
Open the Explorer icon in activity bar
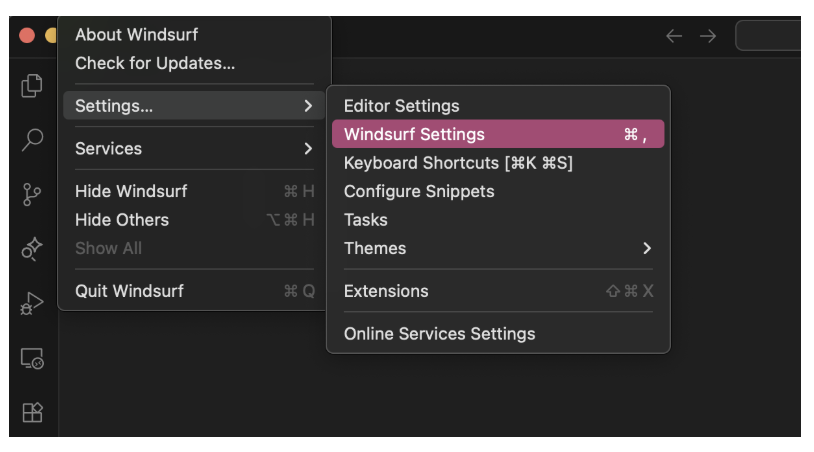click(32, 87)
